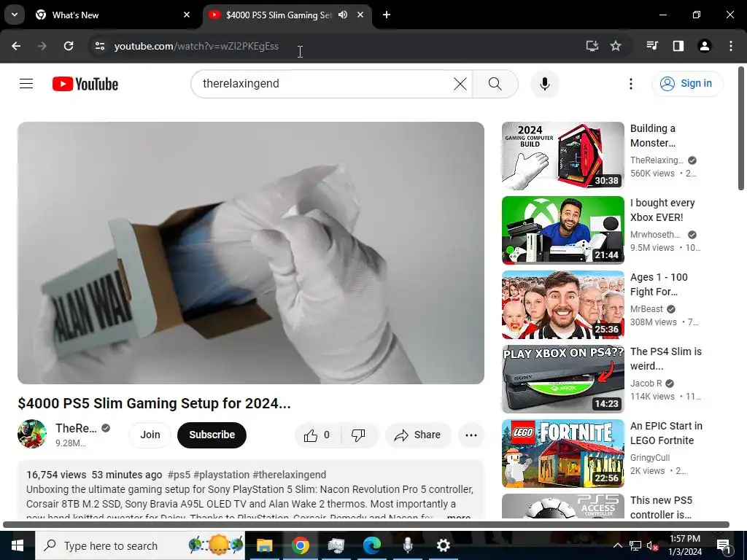Open Jacob R channel name
Viewport: 747px width, 560px height.
coord(646,384)
